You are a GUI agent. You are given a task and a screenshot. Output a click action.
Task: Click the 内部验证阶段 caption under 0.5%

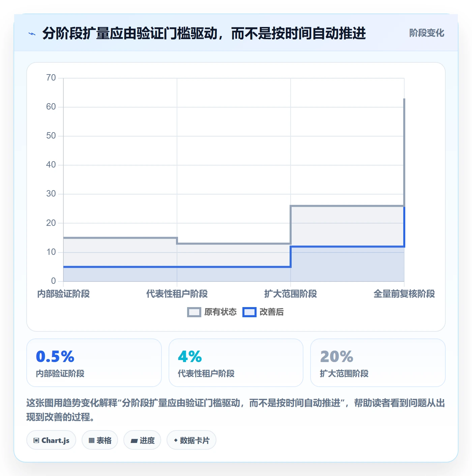[x=60, y=374]
